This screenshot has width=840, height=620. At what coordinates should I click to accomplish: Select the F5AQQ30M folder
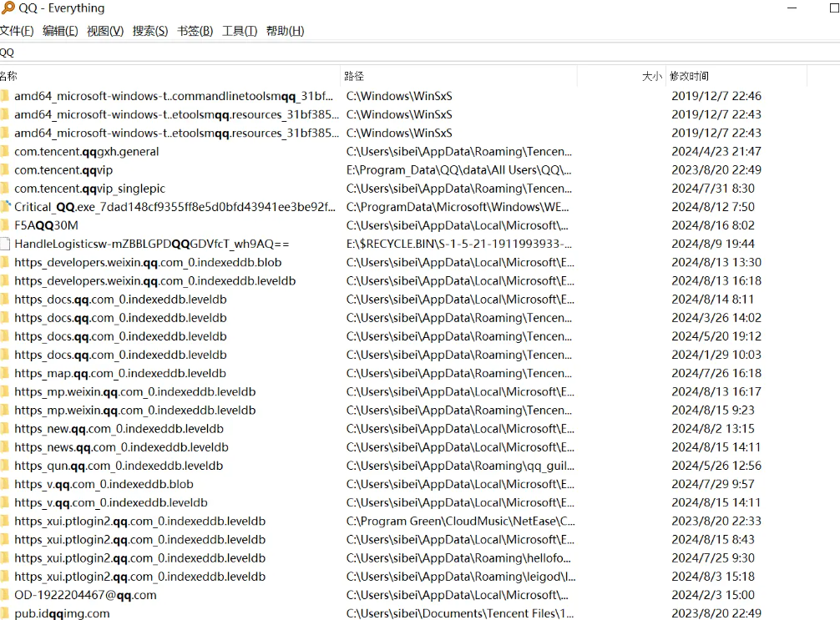[46, 225]
